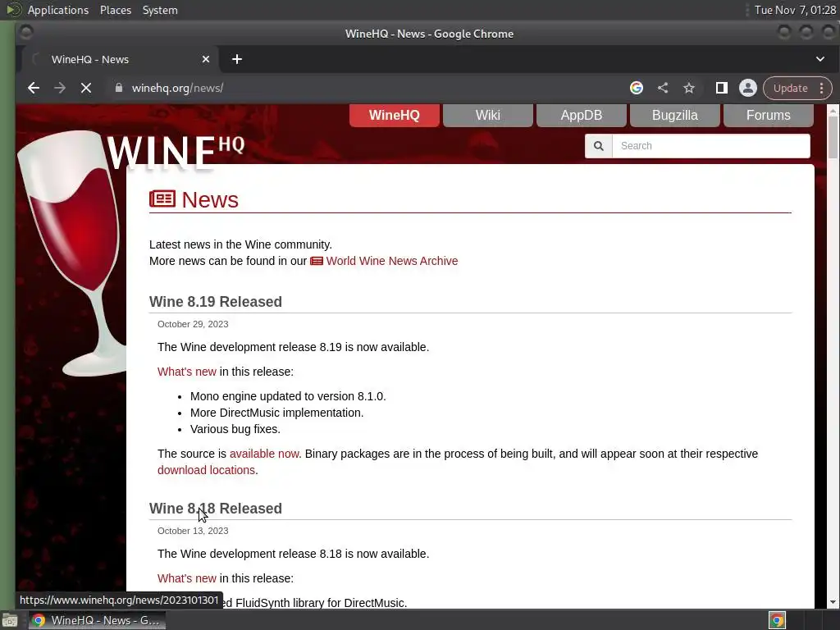Follow the 'available now' source link

click(x=265, y=454)
